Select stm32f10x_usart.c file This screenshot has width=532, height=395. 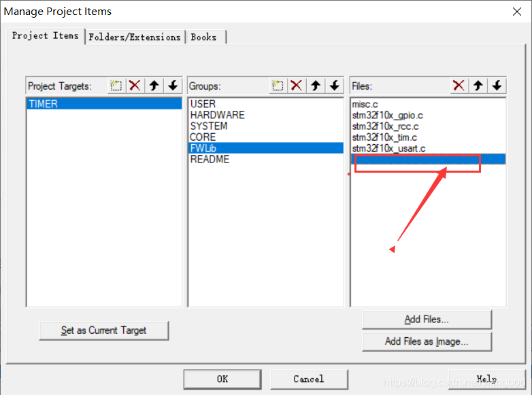point(428,148)
